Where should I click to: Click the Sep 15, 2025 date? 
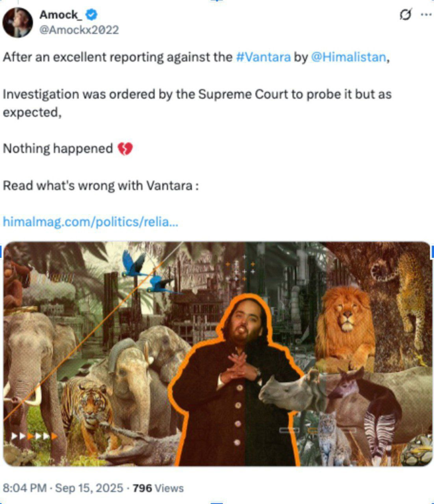(x=89, y=488)
